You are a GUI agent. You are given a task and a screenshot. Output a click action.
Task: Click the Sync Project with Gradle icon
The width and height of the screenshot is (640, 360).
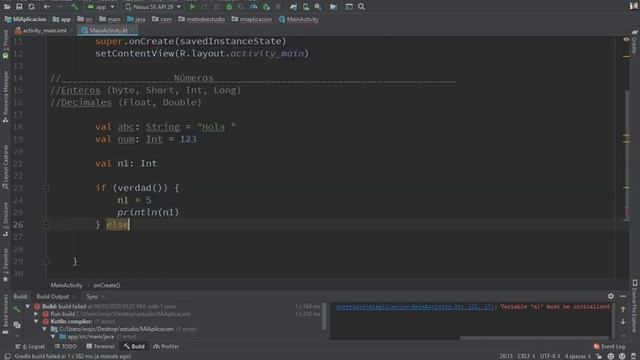tap(293, 7)
